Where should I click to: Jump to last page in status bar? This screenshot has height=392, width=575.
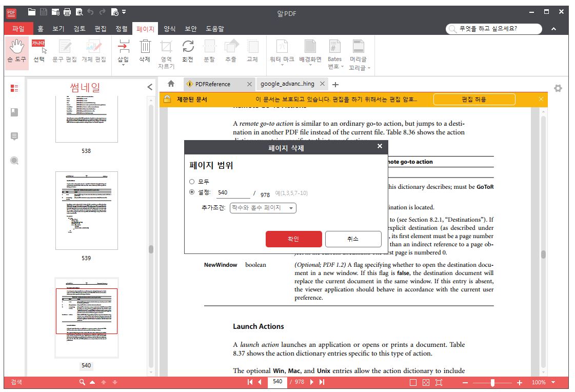pyautogui.click(x=322, y=382)
